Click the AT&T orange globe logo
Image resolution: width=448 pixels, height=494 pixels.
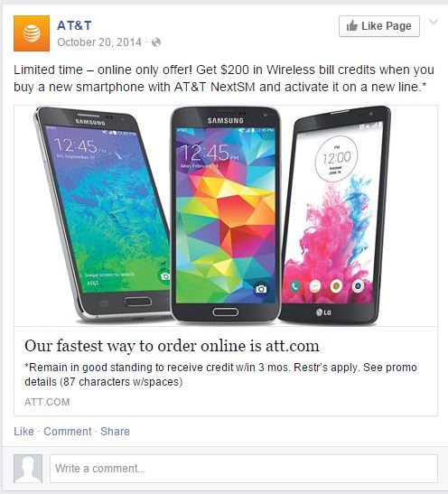coord(32,33)
